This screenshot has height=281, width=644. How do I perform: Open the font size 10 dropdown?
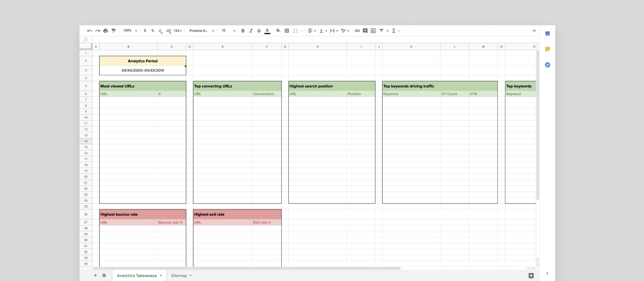tap(228, 31)
